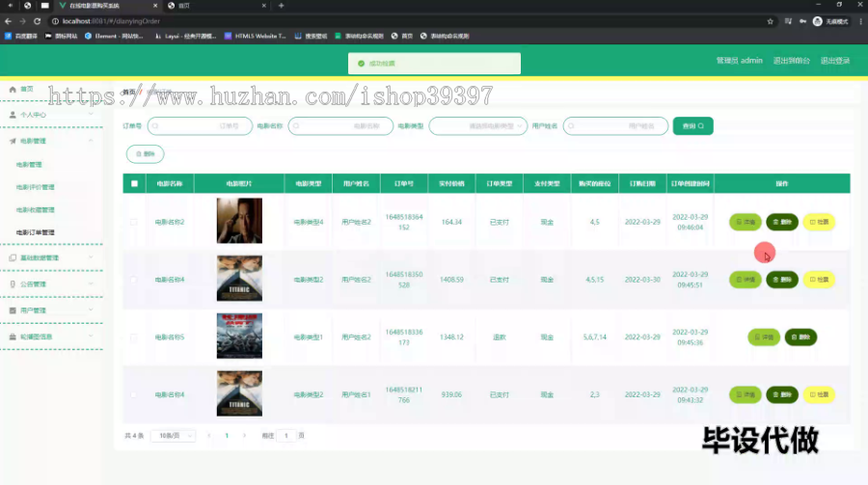
Task: Open the 电影类型 filter dropdown
Action: (x=478, y=126)
